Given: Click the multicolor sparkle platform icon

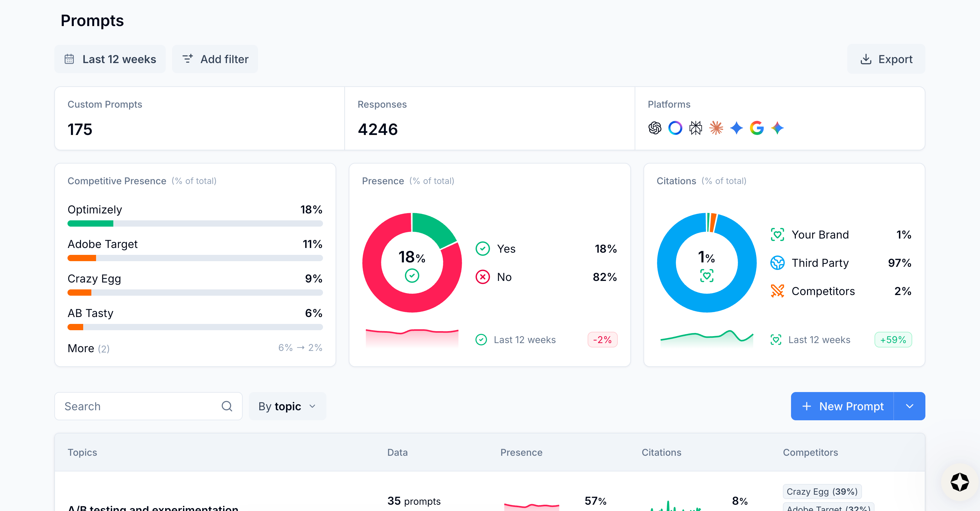Looking at the screenshot, I should (777, 128).
